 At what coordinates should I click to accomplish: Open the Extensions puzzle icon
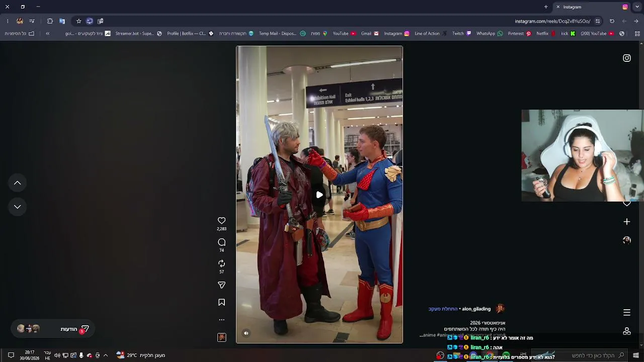(x=50, y=21)
